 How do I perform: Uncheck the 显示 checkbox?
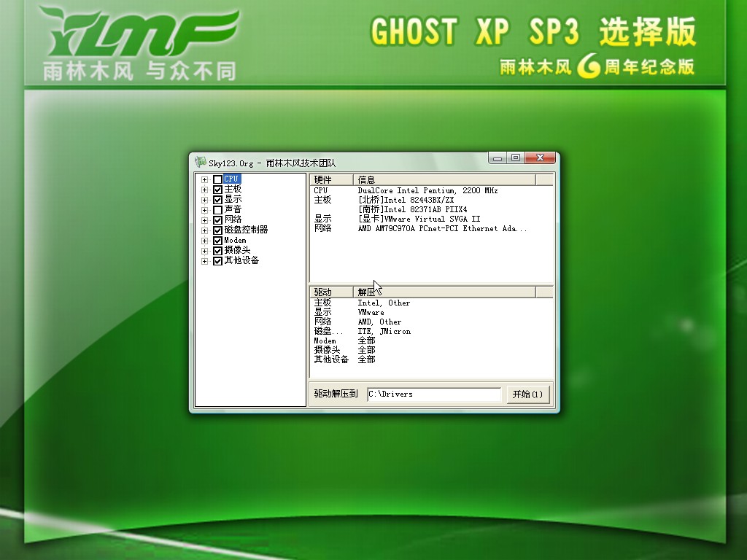pyautogui.click(x=217, y=200)
